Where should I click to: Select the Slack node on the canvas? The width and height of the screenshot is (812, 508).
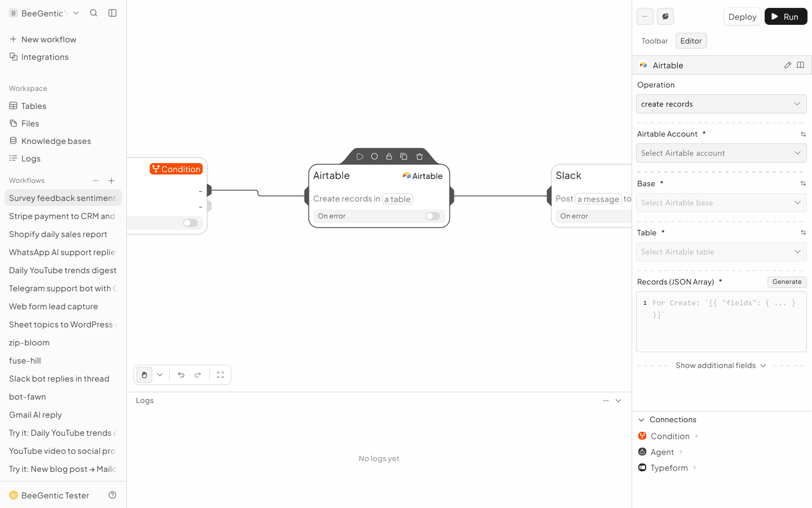point(592,196)
